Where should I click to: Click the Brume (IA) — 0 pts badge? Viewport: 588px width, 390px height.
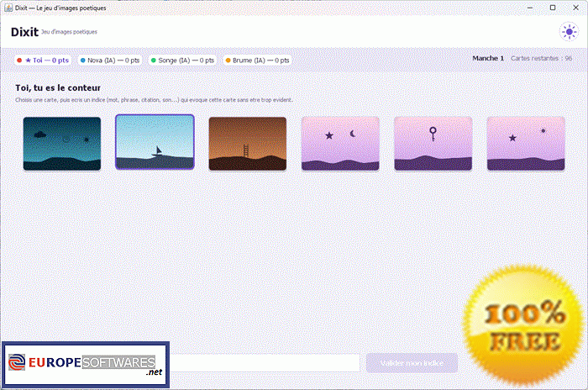tap(257, 60)
